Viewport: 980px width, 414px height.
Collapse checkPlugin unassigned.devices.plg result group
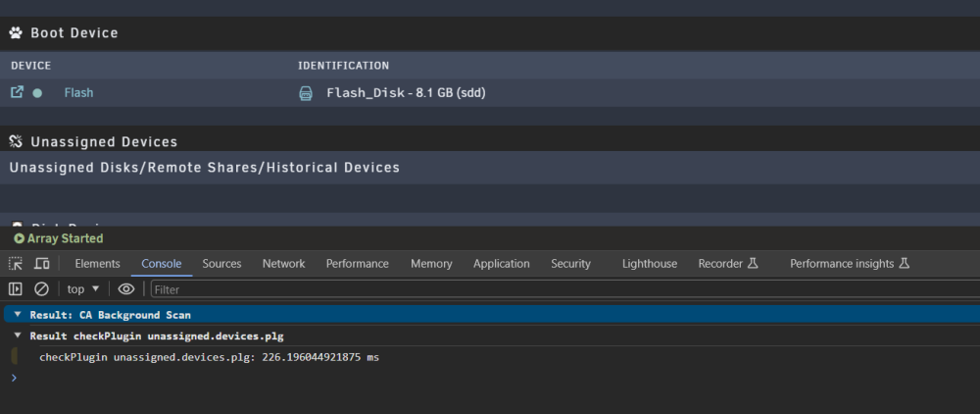click(x=18, y=336)
